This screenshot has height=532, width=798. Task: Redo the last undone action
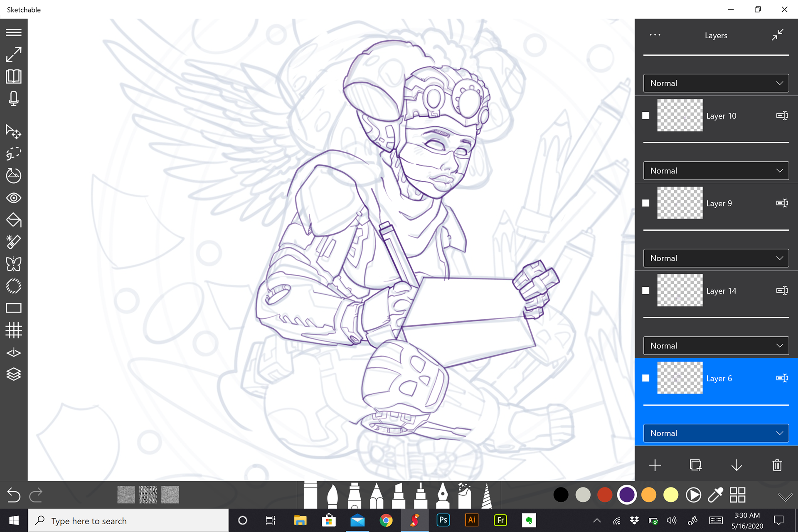click(x=36, y=495)
